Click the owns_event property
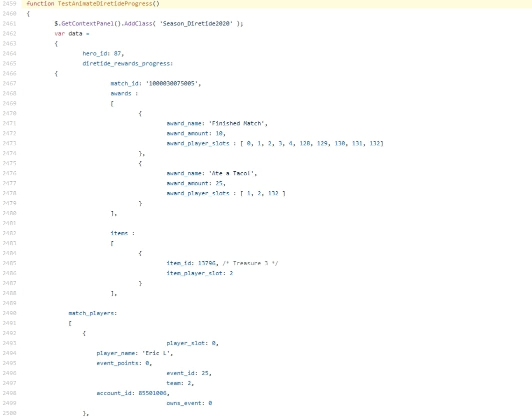 pyautogui.click(x=185, y=403)
